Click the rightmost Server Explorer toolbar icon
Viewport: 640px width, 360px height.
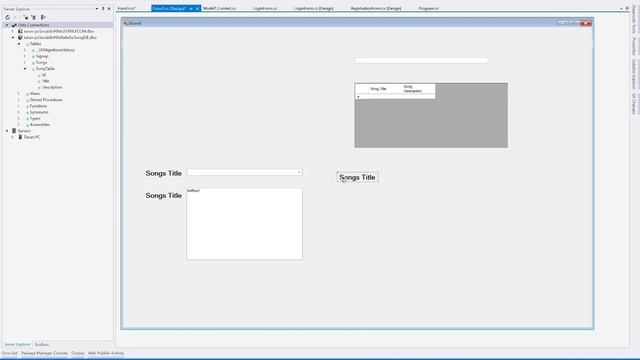click(43, 17)
